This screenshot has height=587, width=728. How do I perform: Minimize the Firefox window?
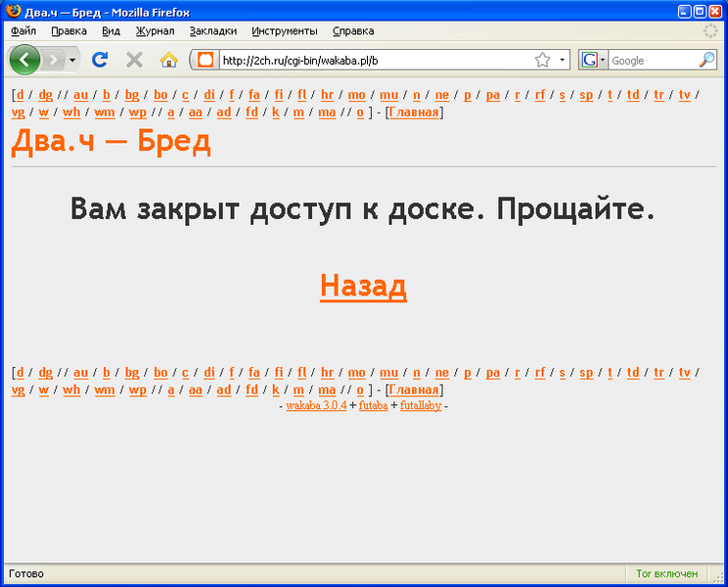685,11
